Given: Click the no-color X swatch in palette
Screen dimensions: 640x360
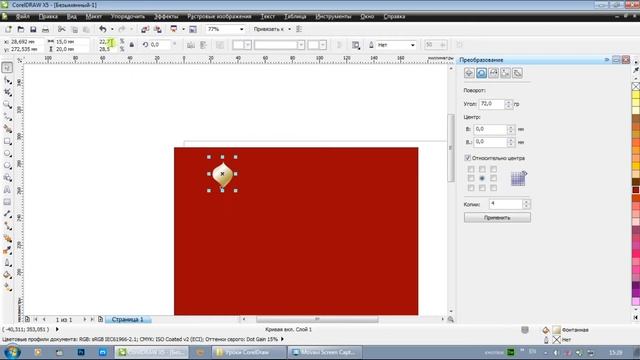Looking at the screenshot, I should pyautogui.click(x=636, y=86).
